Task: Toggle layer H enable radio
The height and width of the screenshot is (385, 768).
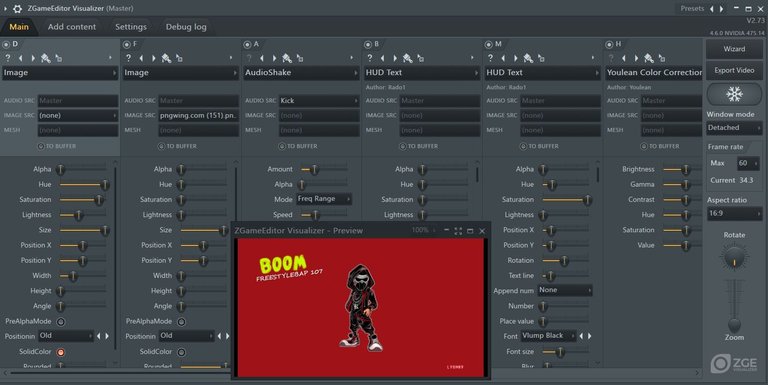Action: tap(609, 45)
